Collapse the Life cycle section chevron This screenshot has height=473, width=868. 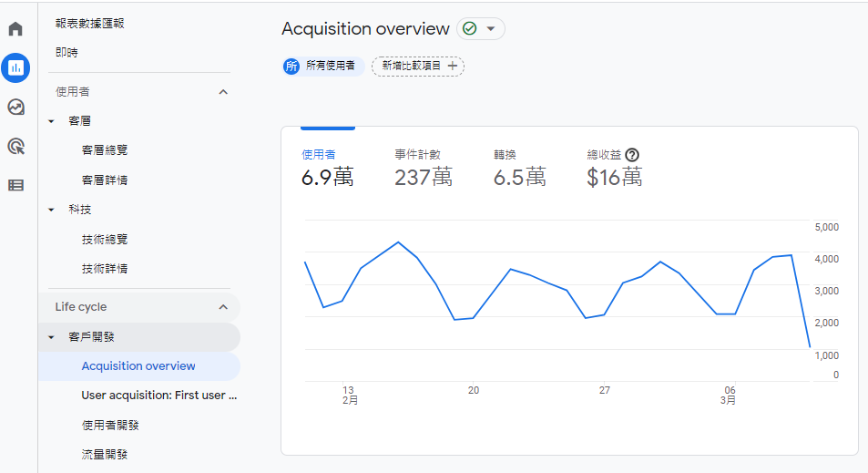pyautogui.click(x=223, y=307)
